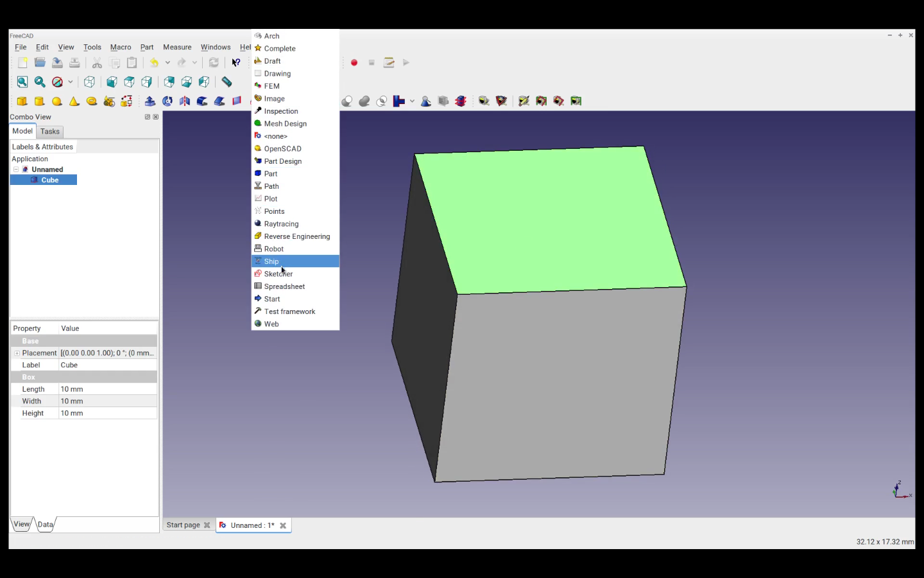This screenshot has width=924, height=578.
Task: Select the Raytracing workbench entry
Action: point(295,224)
